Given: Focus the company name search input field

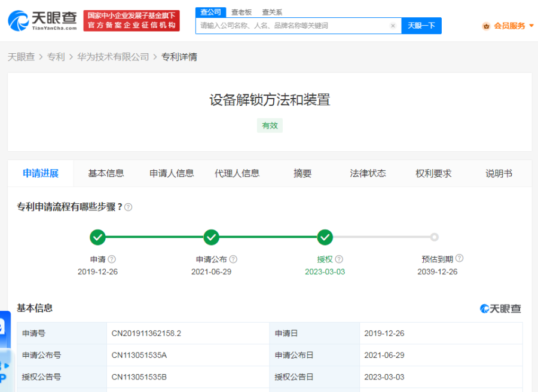Looking at the screenshot, I should click(x=293, y=26).
